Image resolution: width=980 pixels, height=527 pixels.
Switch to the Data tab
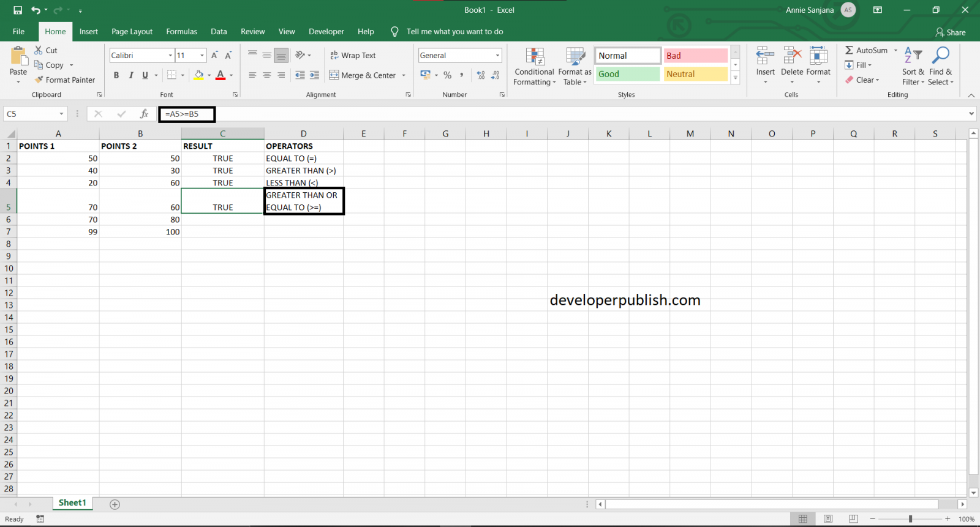(x=219, y=31)
